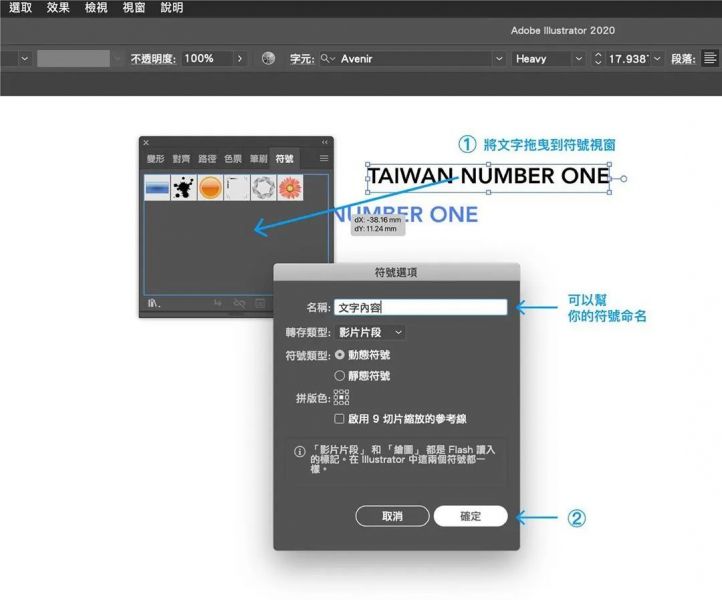Viewport: 722px width, 600px height.
Task: Select the red gerbera flower symbol
Action: pyautogui.click(x=290, y=187)
